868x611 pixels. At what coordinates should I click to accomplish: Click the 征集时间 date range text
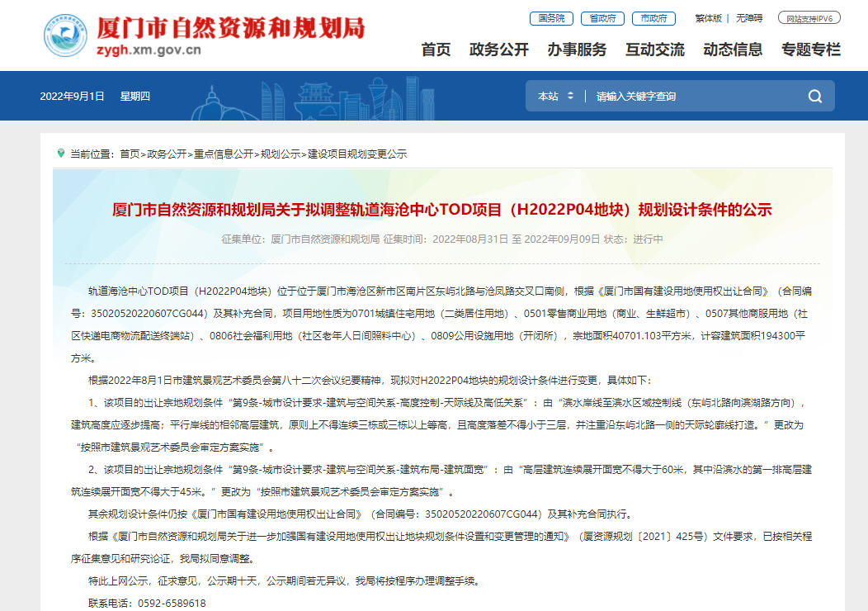[492, 239]
